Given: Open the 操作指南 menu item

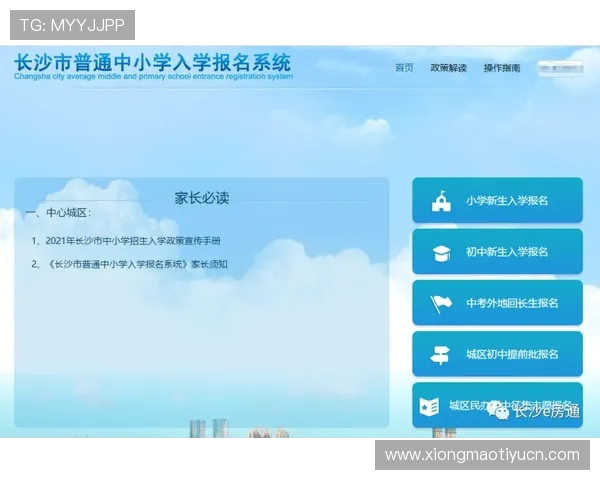Looking at the screenshot, I should [x=502, y=68].
